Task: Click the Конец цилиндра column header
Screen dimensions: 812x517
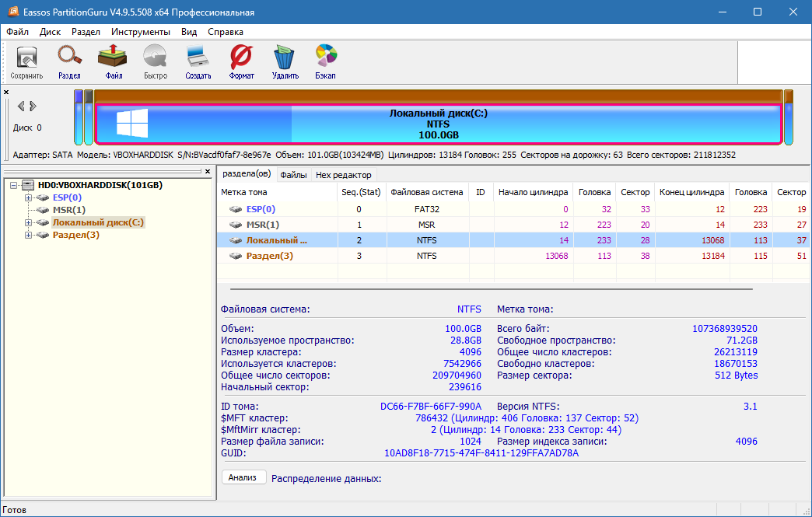Action: tap(692, 192)
